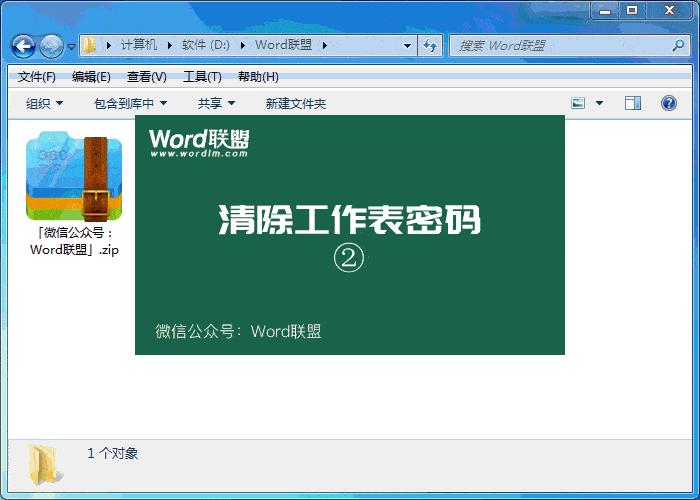Toggle the preview pane icon

[x=633, y=103]
